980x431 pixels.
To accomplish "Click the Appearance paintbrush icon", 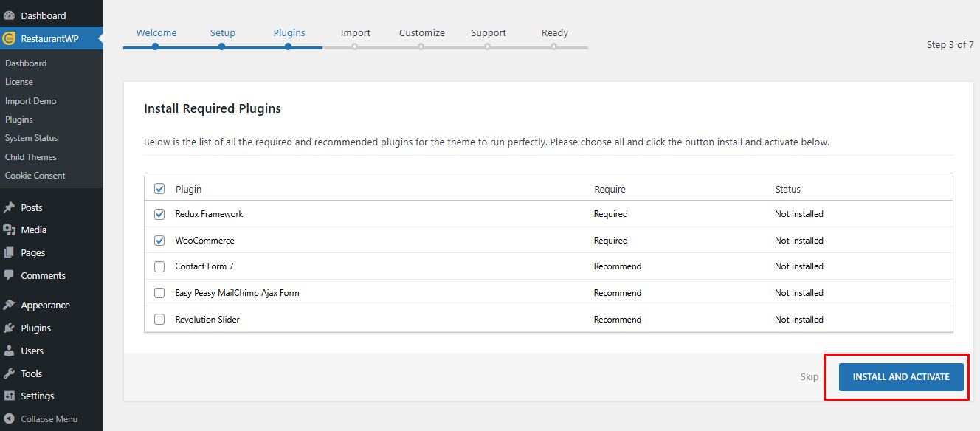I will pos(9,305).
